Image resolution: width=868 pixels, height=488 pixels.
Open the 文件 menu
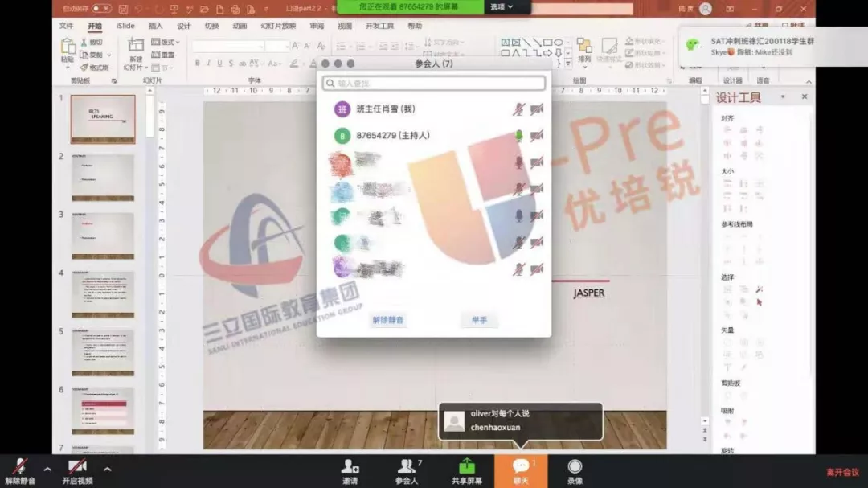66,26
